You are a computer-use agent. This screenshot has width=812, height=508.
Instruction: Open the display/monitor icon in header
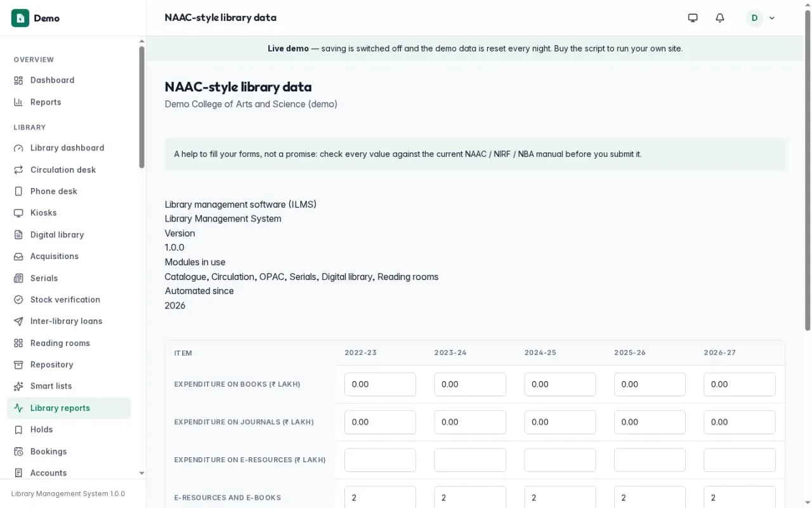[693, 18]
